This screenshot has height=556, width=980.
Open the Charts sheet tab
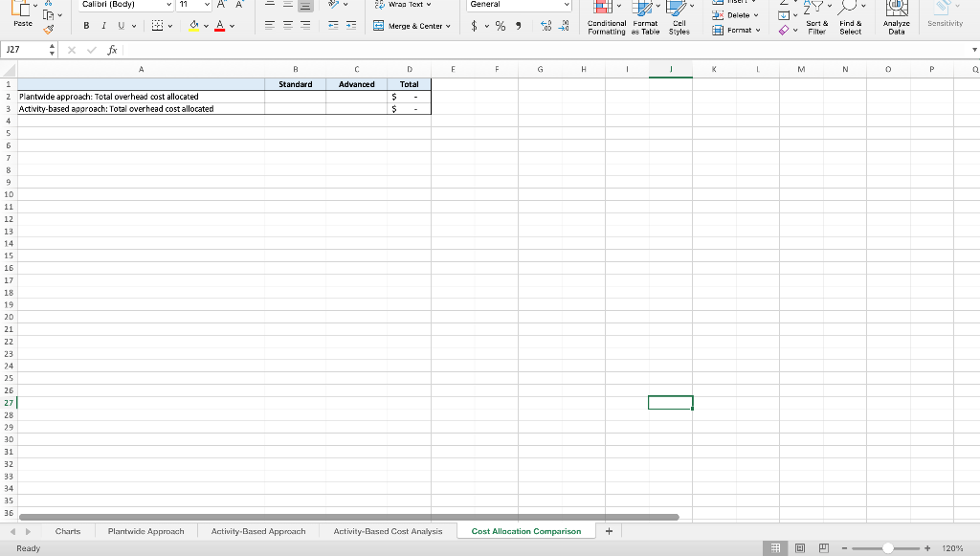68,530
